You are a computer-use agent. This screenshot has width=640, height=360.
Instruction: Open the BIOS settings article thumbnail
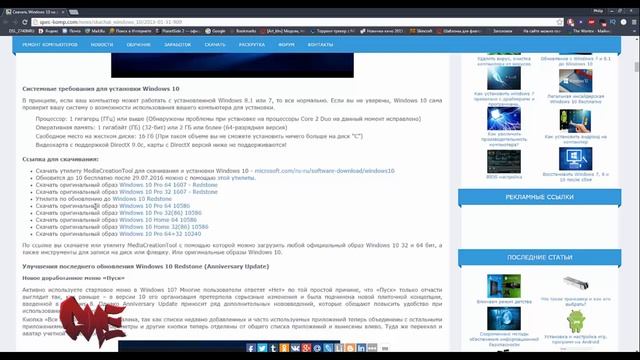(x=504, y=162)
